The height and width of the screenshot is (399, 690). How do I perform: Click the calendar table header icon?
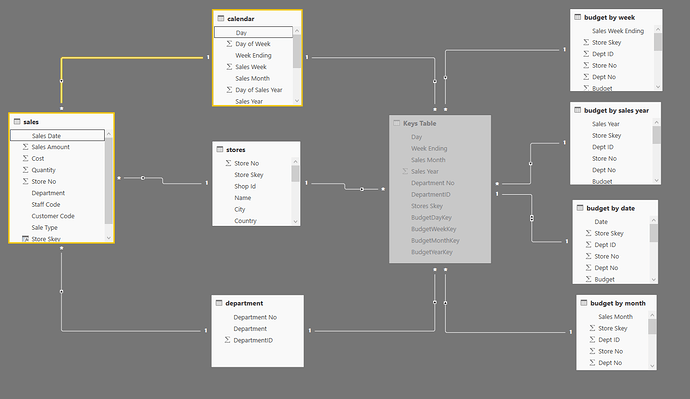221,18
